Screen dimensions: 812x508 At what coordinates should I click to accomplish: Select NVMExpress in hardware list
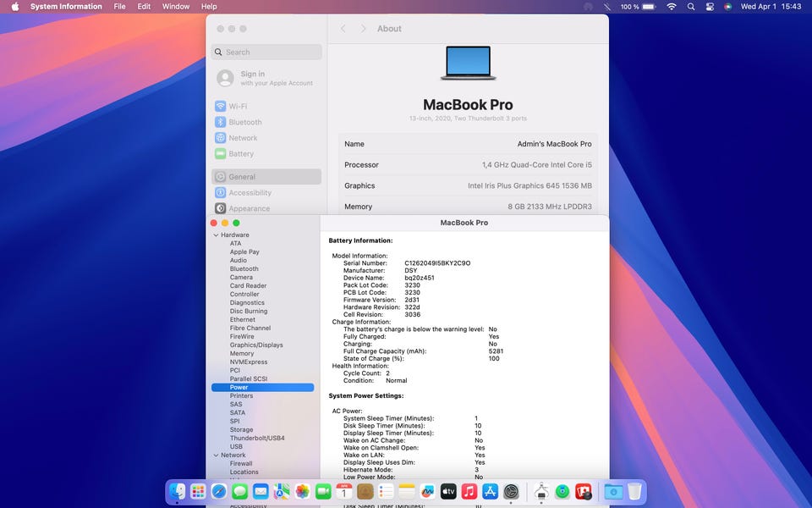pyautogui.click(x=249, y=362)
